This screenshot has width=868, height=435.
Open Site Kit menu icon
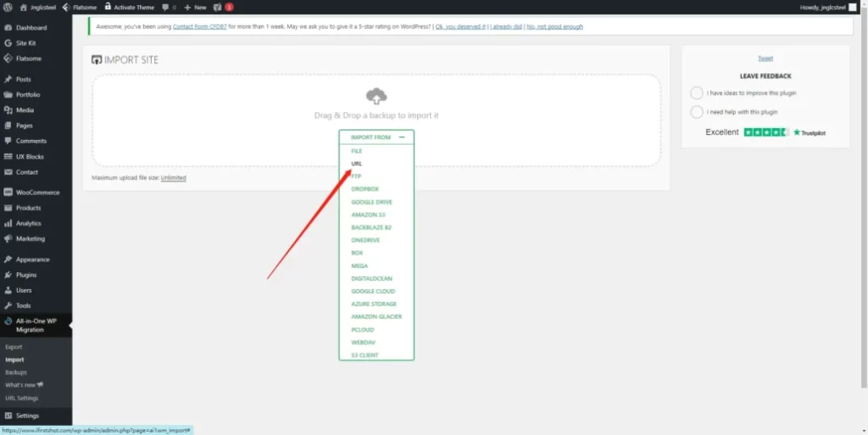point(8,43)
